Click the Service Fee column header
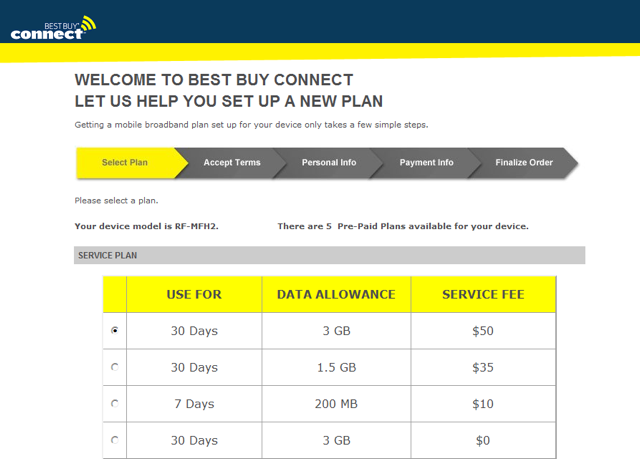Image resolution: width=640 pixels, height=459 pixels. click(483, 294)
